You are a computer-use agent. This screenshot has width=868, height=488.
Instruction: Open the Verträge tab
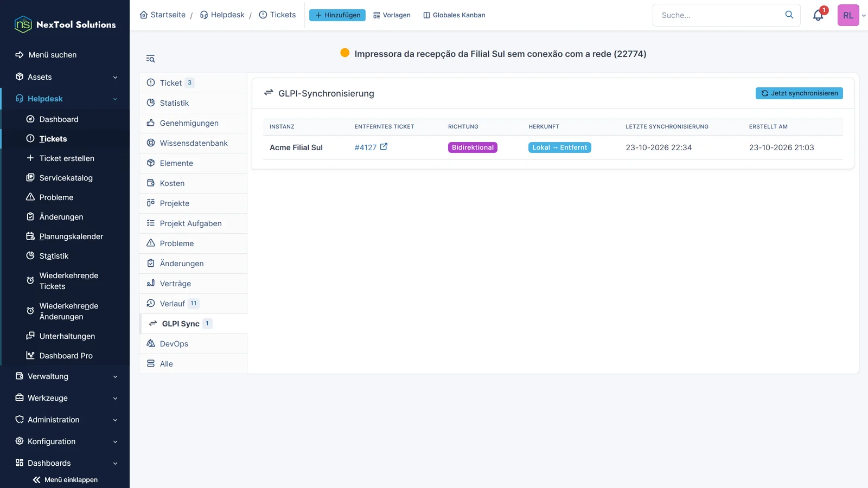pos(193,284)
